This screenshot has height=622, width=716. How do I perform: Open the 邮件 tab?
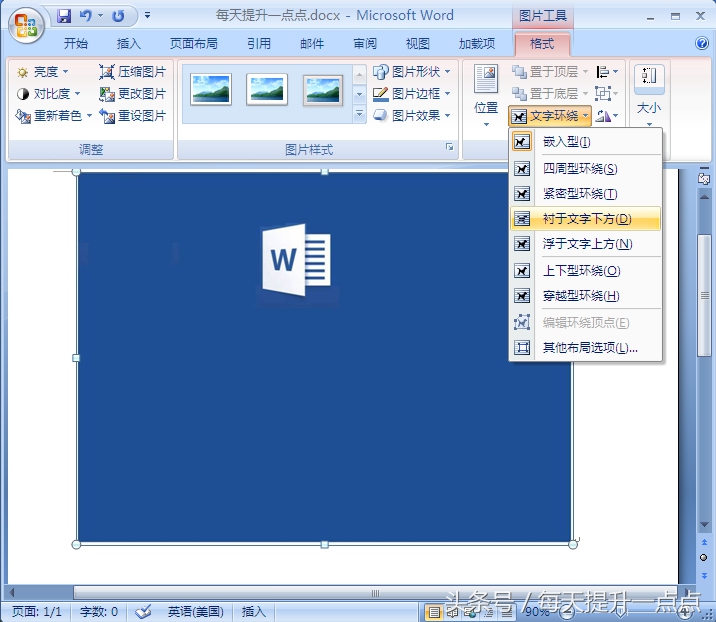tap(312, 43)
